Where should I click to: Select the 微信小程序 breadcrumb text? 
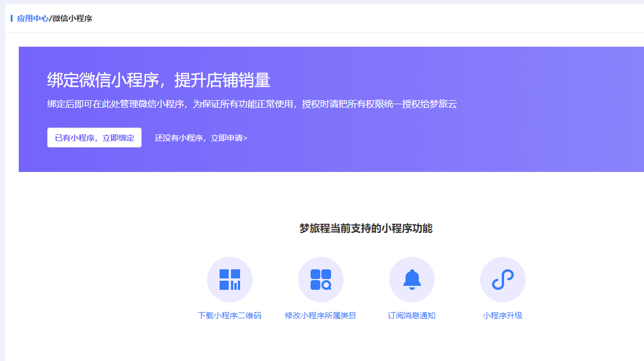(x=72, y=18)
